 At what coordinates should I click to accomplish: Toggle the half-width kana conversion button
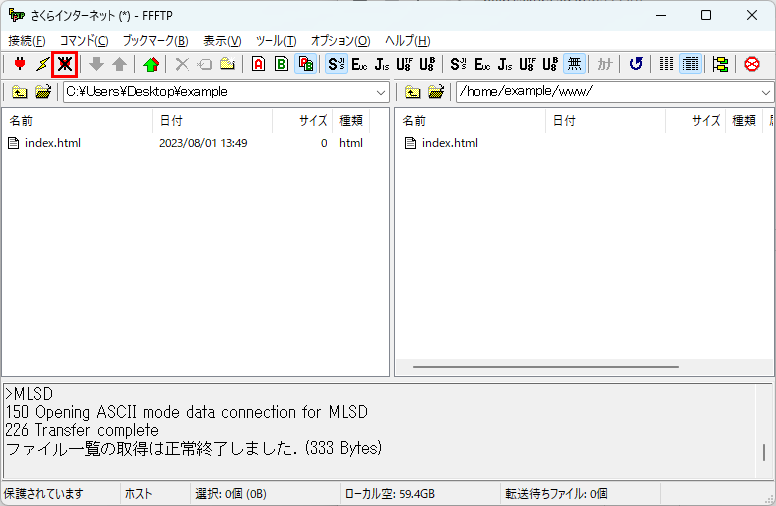click(605, 64)
